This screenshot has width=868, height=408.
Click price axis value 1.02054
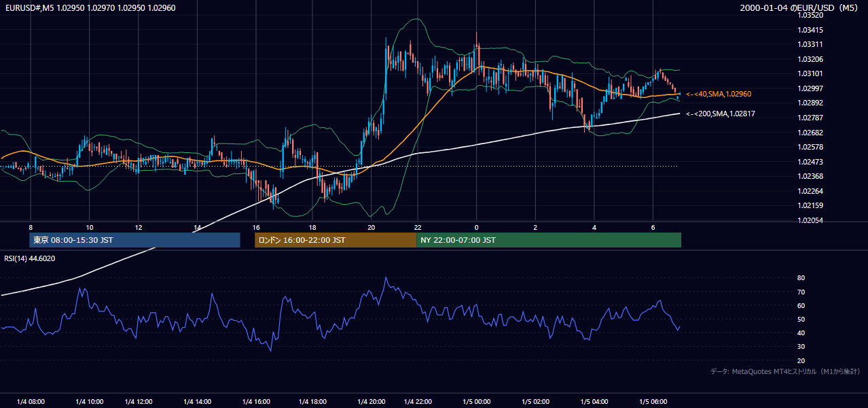coord(811,220)
